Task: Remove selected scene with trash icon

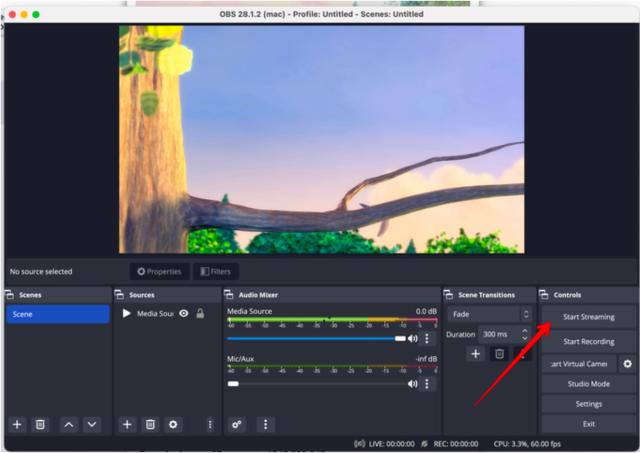Action: pos(40,424)
